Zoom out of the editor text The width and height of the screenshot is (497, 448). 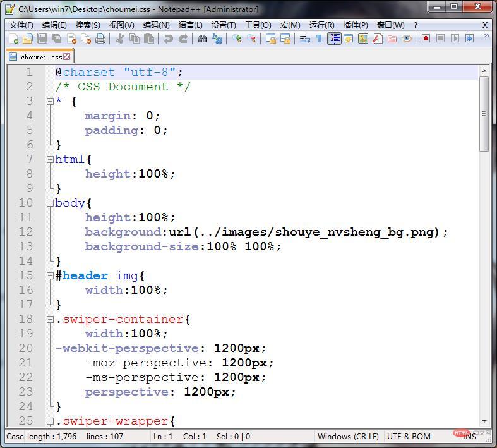coord(251,39)
